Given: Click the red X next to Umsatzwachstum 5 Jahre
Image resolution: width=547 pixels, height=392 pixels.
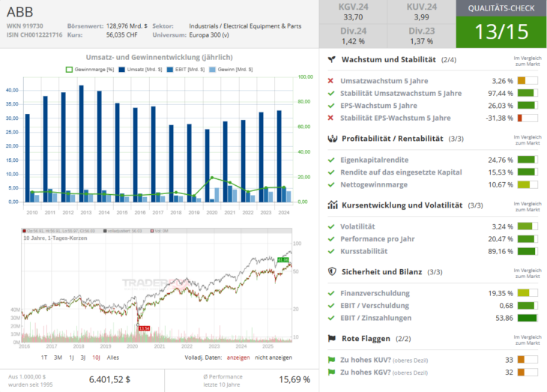Looking at the screenshot, I should tap(331, 81).
